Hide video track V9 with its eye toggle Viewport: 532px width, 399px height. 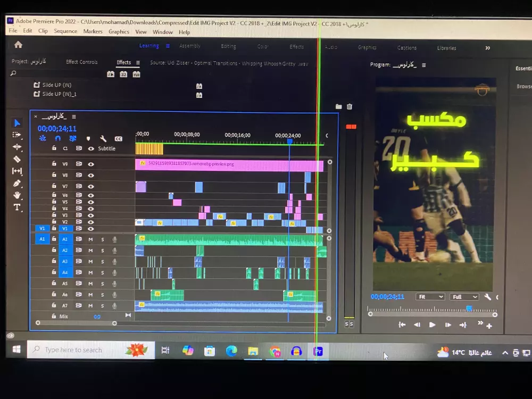click(91, 164)
